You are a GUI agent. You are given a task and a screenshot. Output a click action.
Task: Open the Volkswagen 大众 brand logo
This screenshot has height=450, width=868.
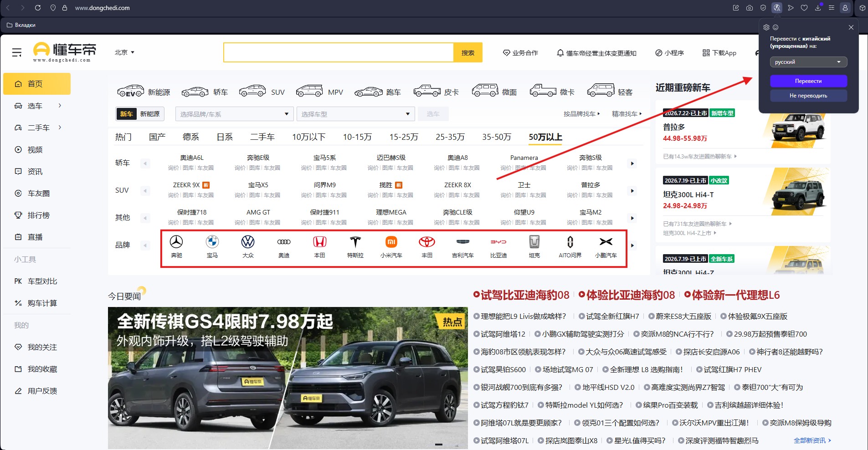pyautogui.click(x=248, y=242)
